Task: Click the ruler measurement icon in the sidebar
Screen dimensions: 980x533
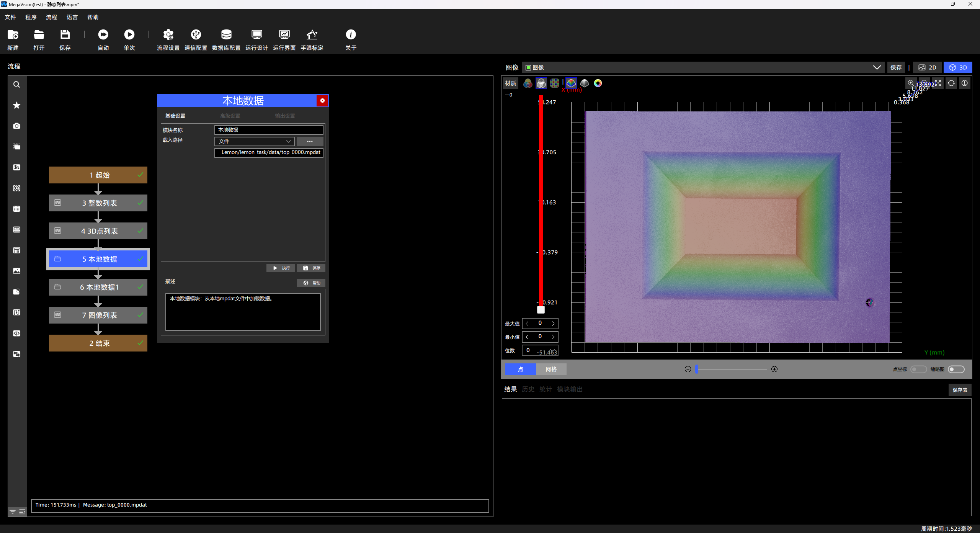Action: tap(17, 230)
